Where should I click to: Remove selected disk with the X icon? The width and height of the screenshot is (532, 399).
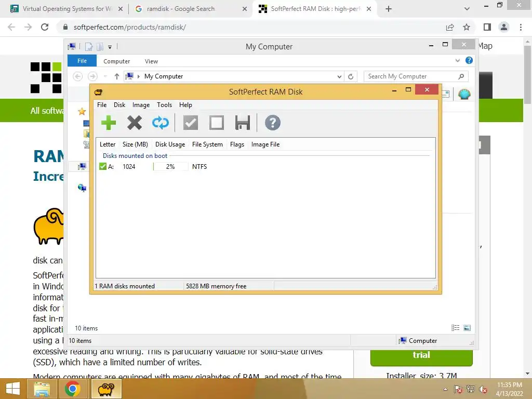pyautogui.click(x=135, y=123)
